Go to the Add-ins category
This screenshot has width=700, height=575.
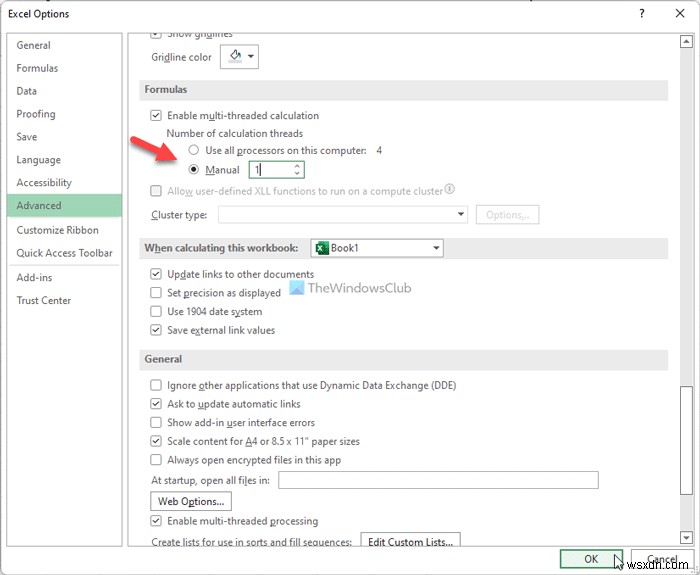pyautogui.click(x=64, y=278)
